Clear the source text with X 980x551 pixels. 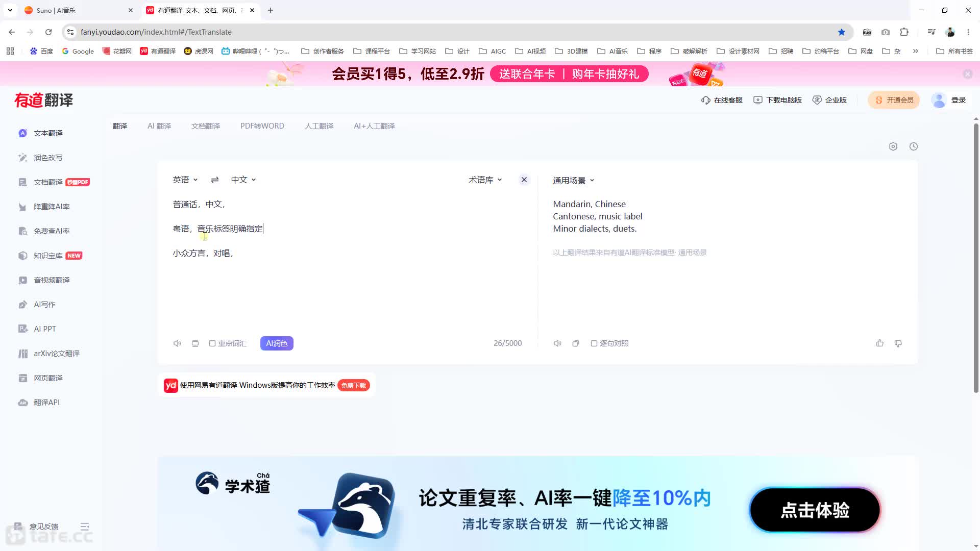click(x=524, y=180)
